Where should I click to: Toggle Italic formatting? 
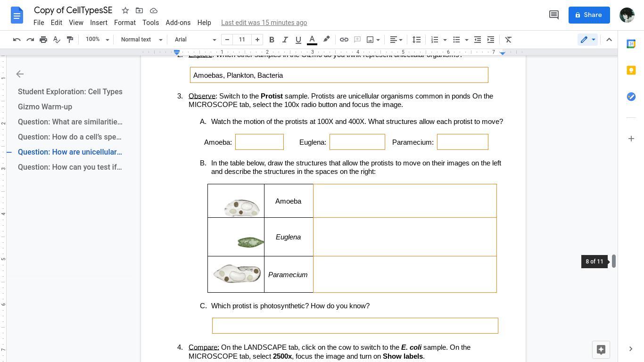[x=285, y=40]
